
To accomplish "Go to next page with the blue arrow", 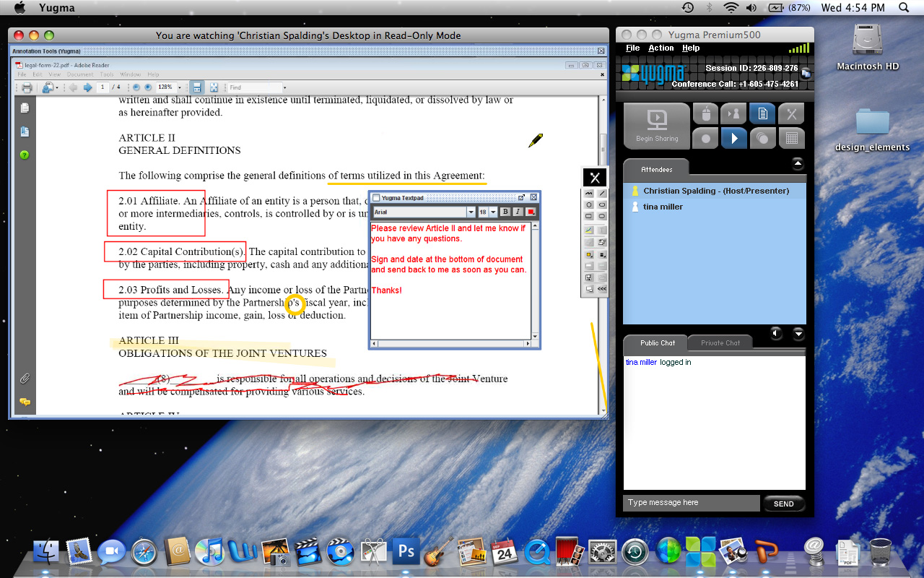I will coord(87,87).
